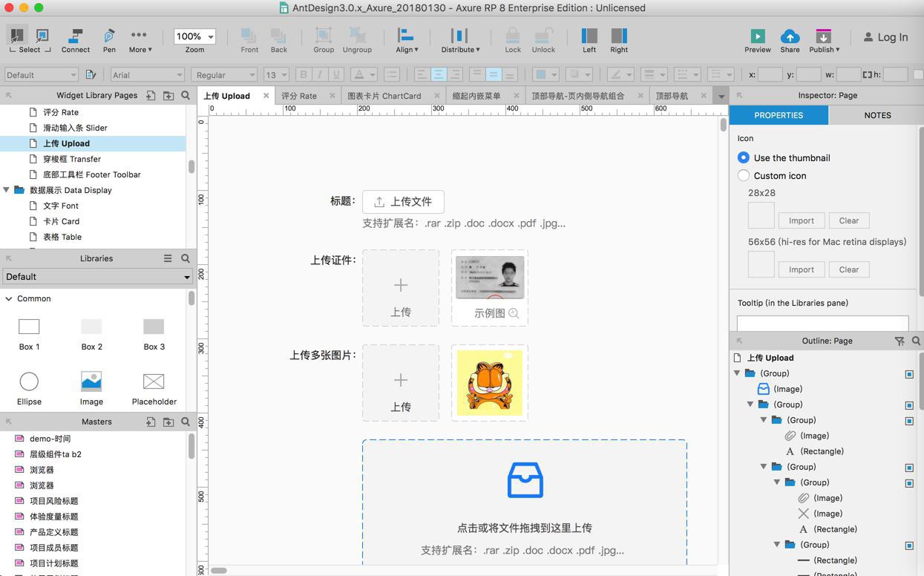Select the Box 1 widget

tap(29, 333)
